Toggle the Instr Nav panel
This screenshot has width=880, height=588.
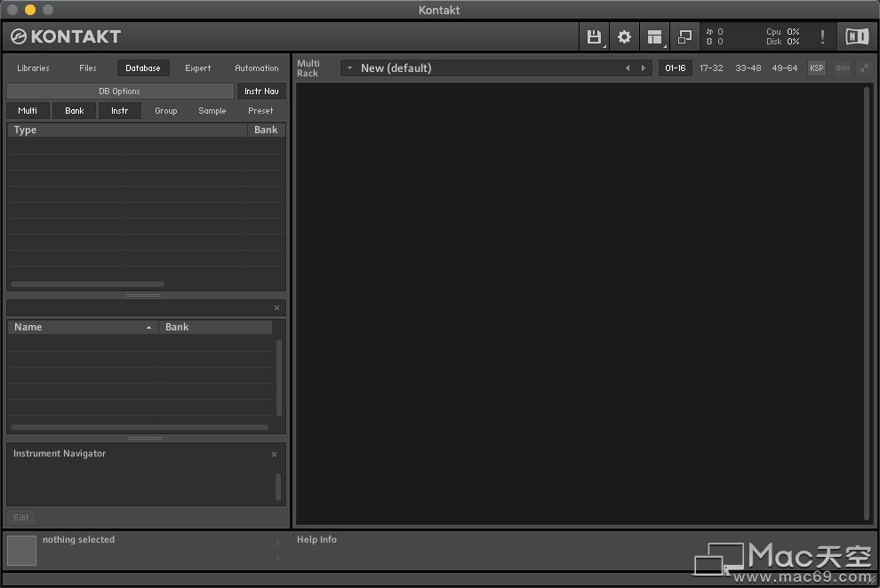pos(260,91)
